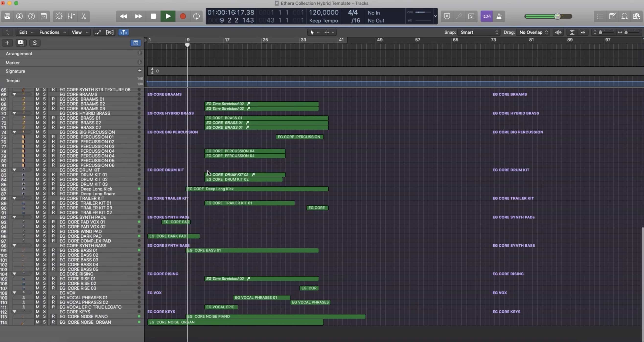The image size is (644, 342).
Task: Open the Edit menu in tracks area
Action: (x=26, y=32)
